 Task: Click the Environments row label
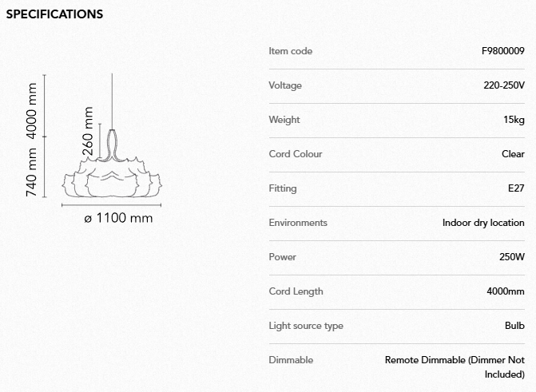pos(298,223)
